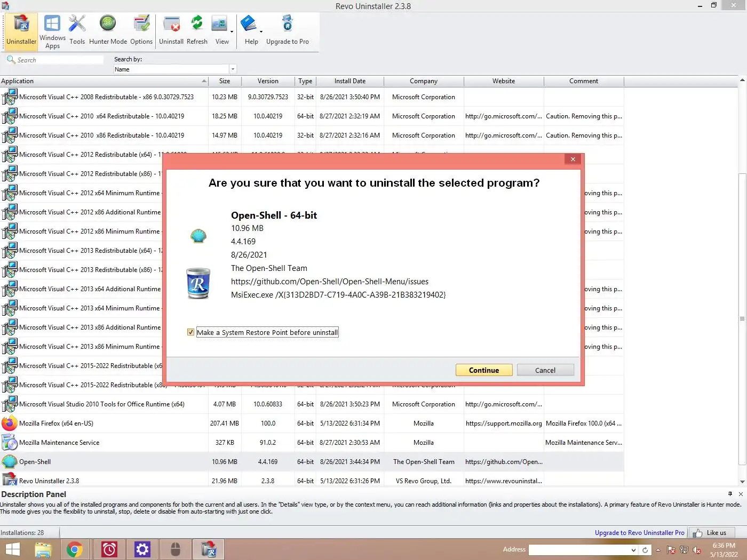747x560 pixels.
Task: Select the Mozilla Maintenance Service icon
Action: point(9,443)
